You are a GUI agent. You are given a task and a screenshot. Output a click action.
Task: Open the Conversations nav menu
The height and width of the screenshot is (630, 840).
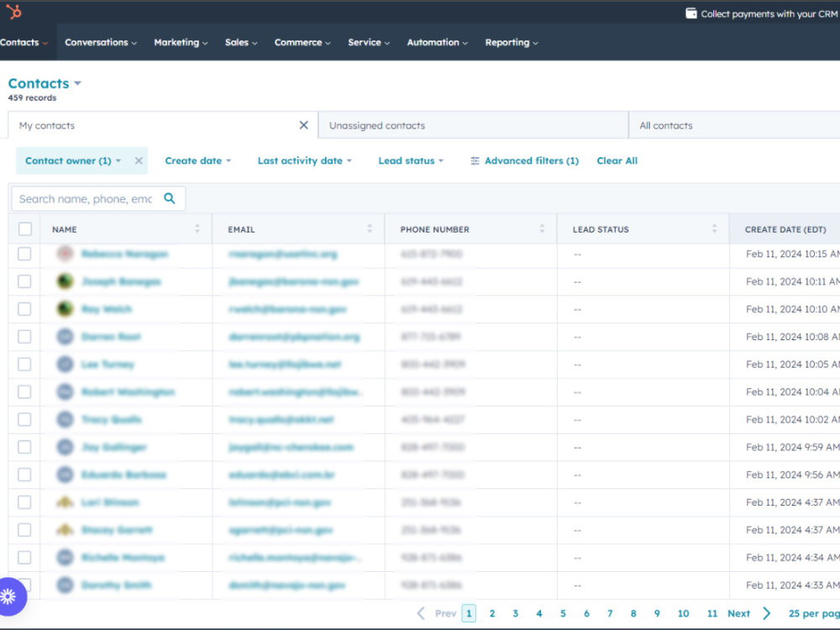pos(101,42)
